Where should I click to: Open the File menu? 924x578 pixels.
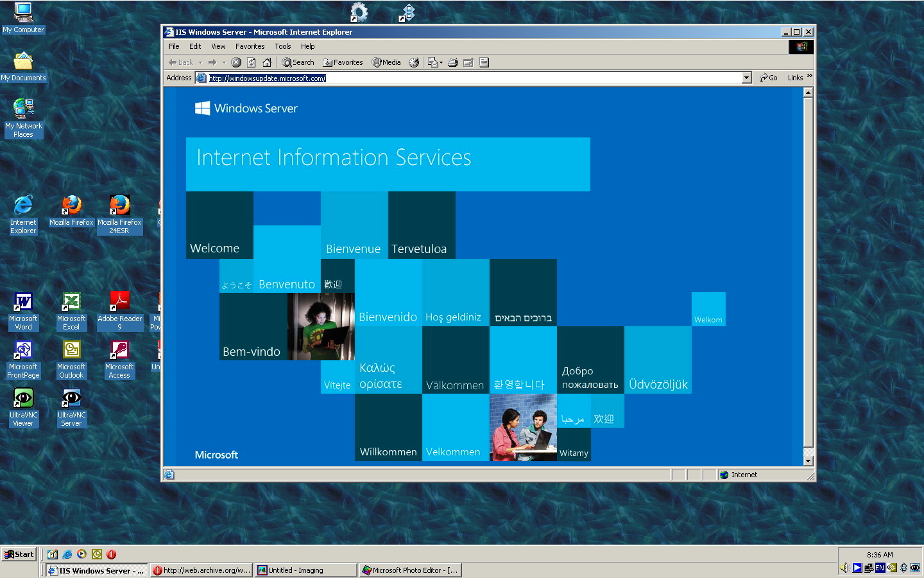pos(174,46)
